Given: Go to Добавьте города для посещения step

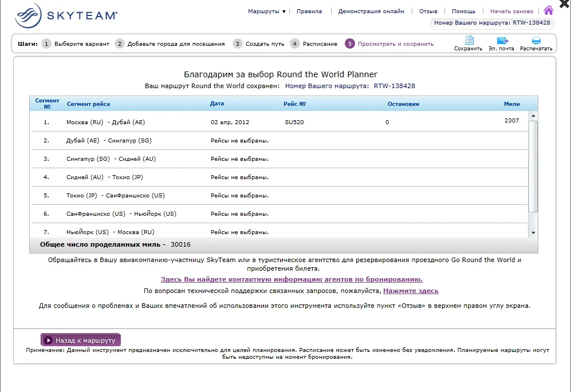Looking at the screenshot, I should point(176,43).
